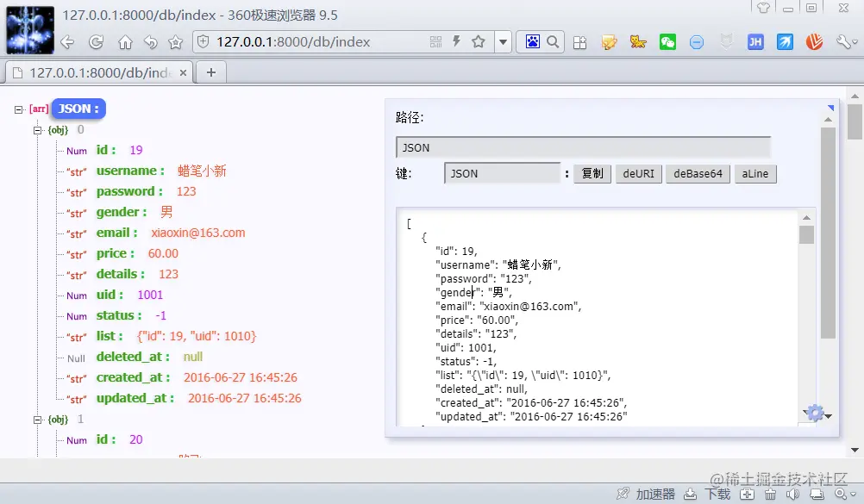The width and height of the screenshot is (864, 504).
Task: Open the favorites star icon beside the undo arrow
Action: click(x=175, y=42)
